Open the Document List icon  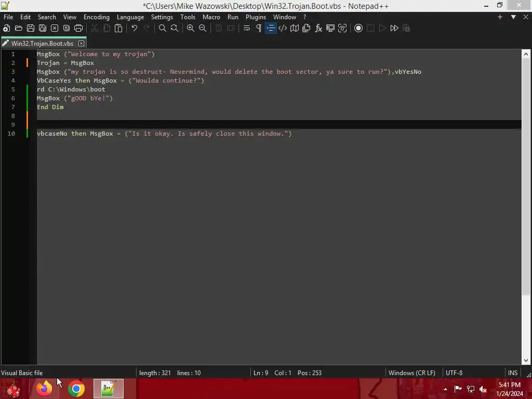point(307,28)
